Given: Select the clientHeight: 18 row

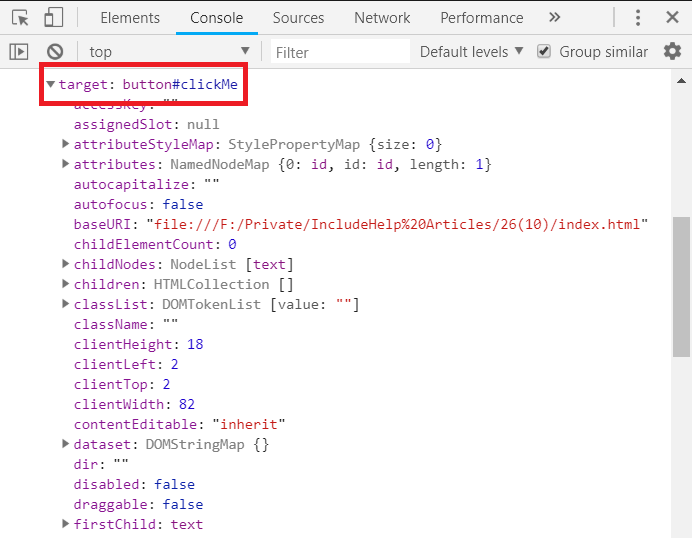Looking at the screenshot, I should pyautogui.click(x=139, y=344).
